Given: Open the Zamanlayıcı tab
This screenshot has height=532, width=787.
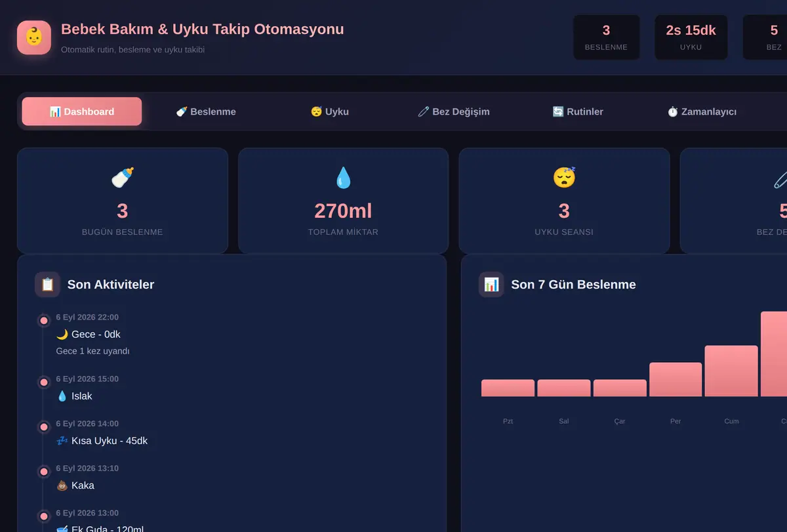Looking at the screenshot, I should coord(702,112).
